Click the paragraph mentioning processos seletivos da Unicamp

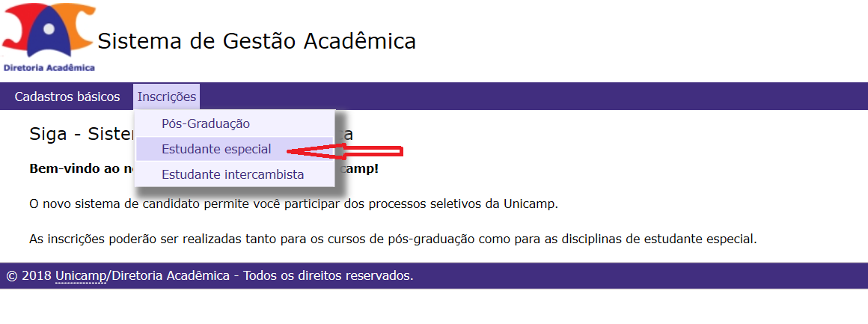(293, 204)
